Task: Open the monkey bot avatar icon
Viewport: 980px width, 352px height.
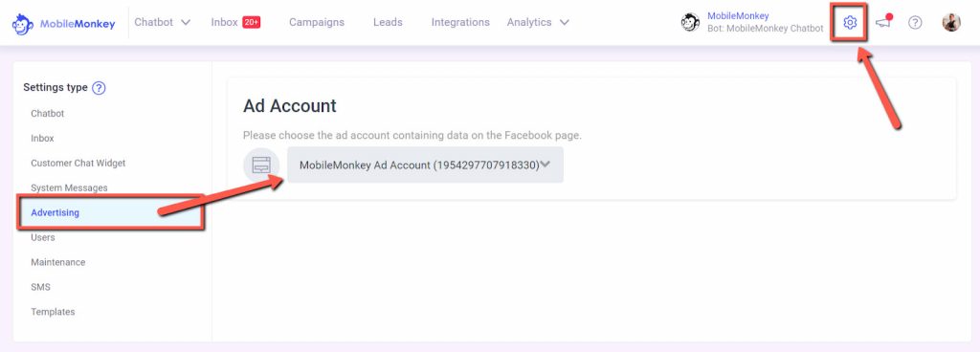Action: (690, 22)
